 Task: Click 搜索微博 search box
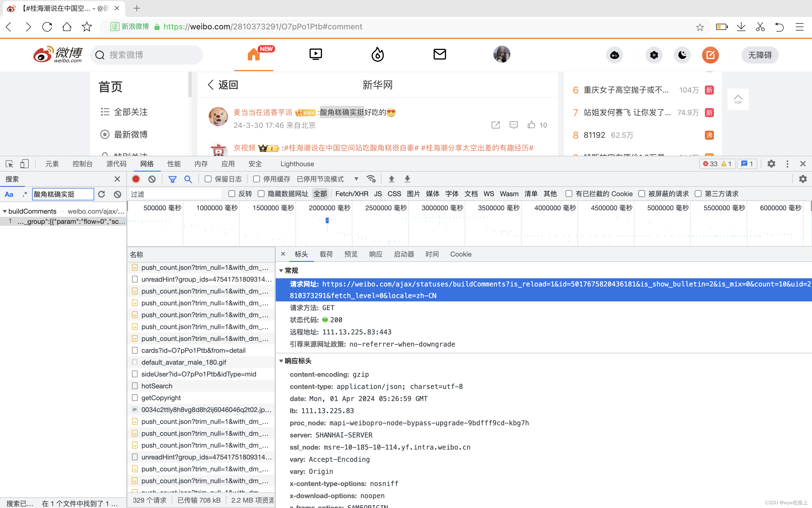point(147,55)
